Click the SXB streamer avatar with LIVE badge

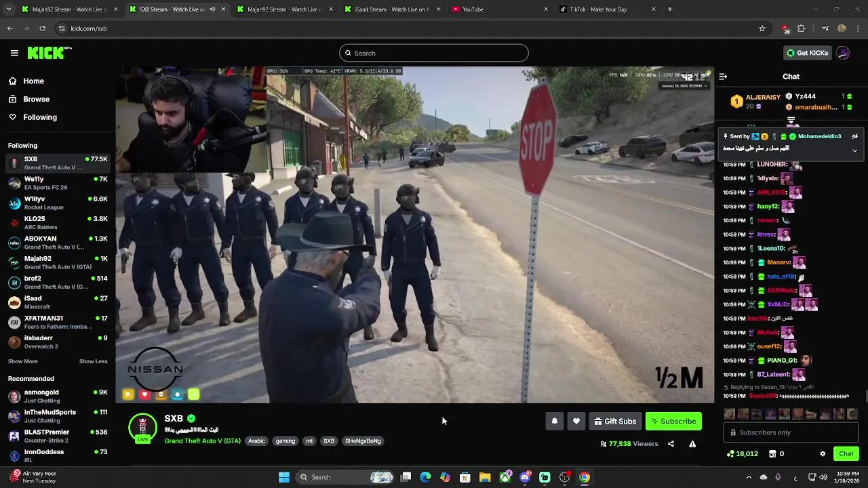[142, 428]
